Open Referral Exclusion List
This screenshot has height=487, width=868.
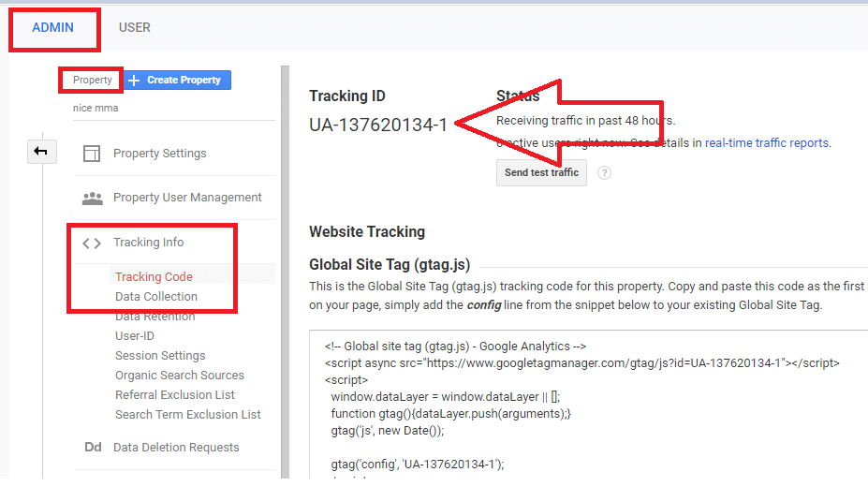pos(175,395)
